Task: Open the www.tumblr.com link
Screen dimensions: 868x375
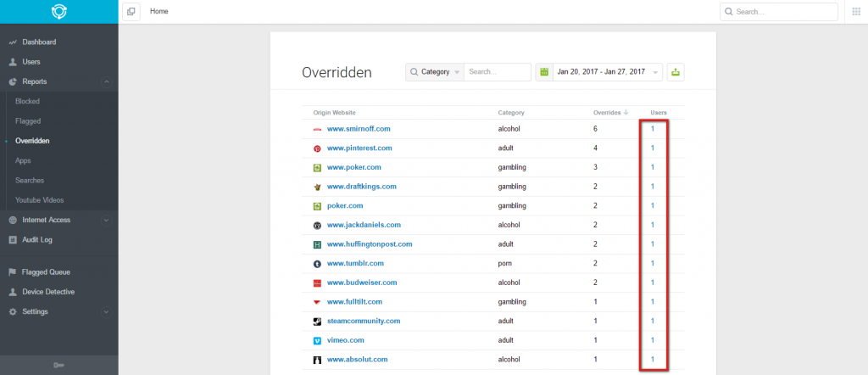Action: [x=355, y=264]
